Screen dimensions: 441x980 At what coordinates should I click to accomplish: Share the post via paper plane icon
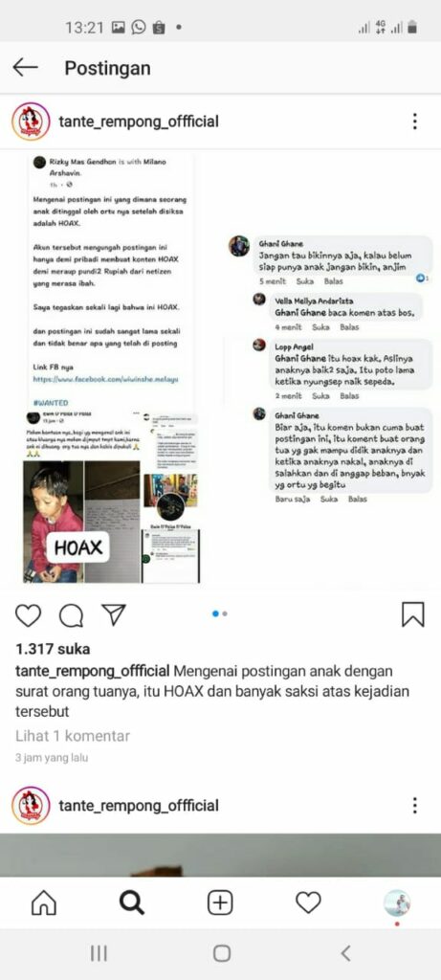click(114, 615)
